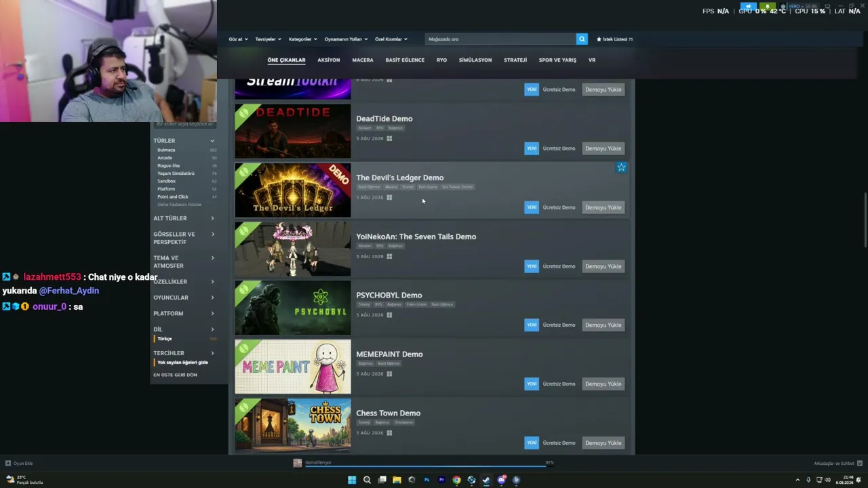Click the Windows platform icon for DeadTide Demo

pyautogui.click(x=389, y=139)
